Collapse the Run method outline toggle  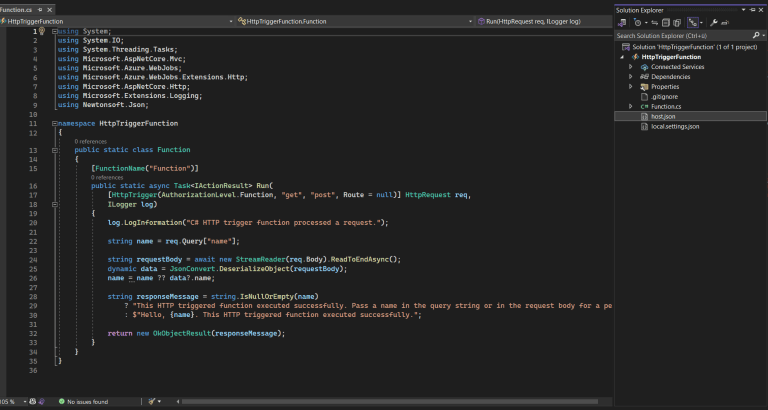pyautogui.click(x=54, y=204)
